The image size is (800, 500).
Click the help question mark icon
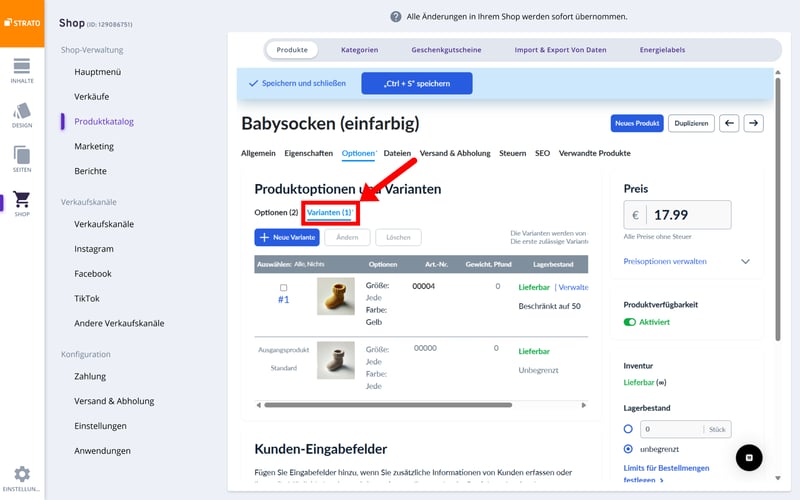pos(395,17)
